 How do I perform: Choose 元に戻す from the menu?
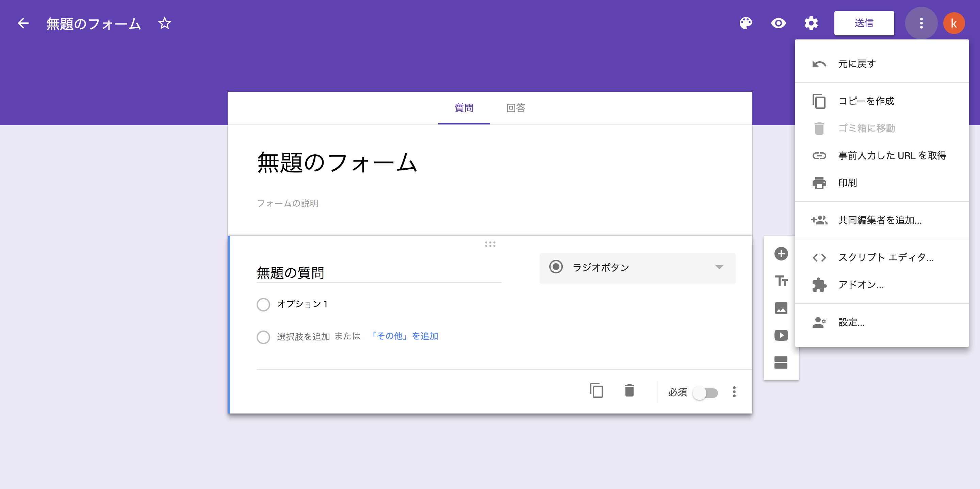click(881, 64)
